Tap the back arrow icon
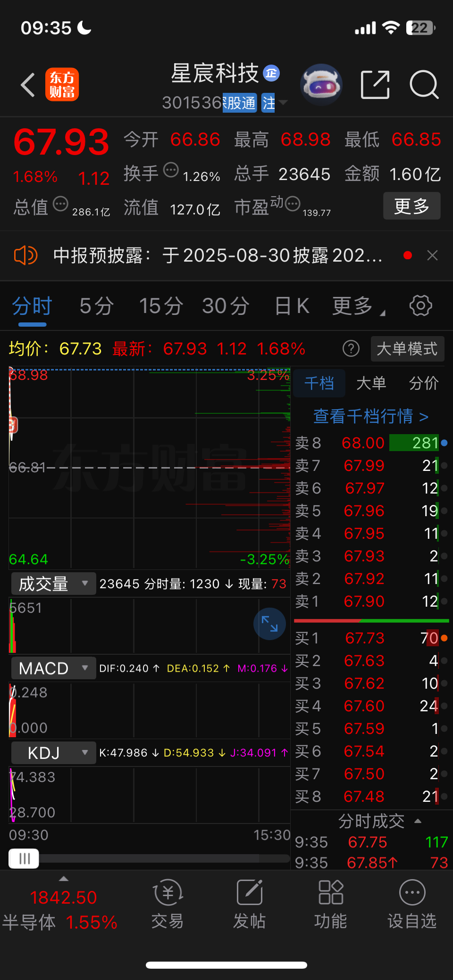Image resolution: width=453 pixels, height=980 pixels. pos(28,85)
